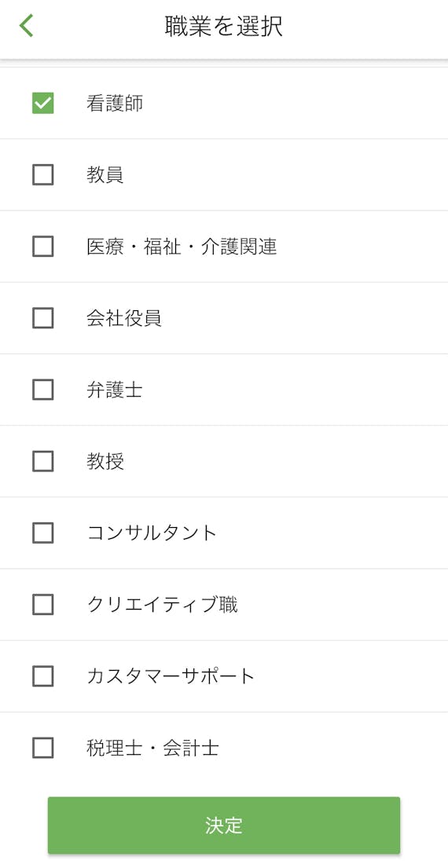Image resolution: width=448 pixels, height=868 pixels.
Task: Tick the 弁護士 checkbox
Action: click(42, 390)
